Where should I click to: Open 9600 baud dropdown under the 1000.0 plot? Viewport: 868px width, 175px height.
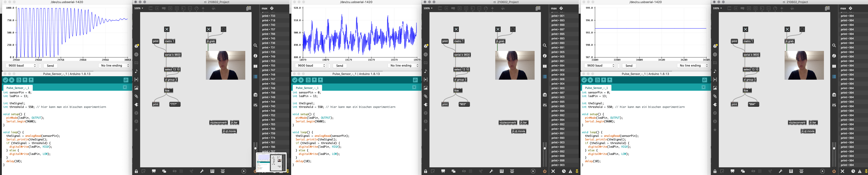pos(21,66)
